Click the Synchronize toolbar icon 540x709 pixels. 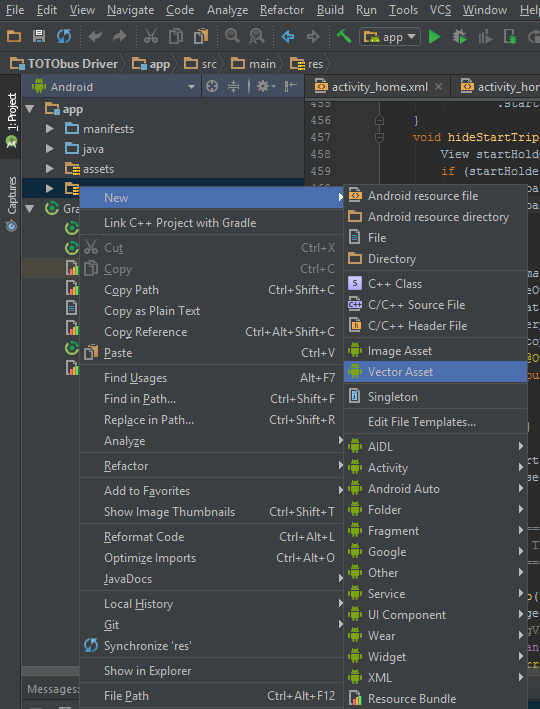coord(64,36)
